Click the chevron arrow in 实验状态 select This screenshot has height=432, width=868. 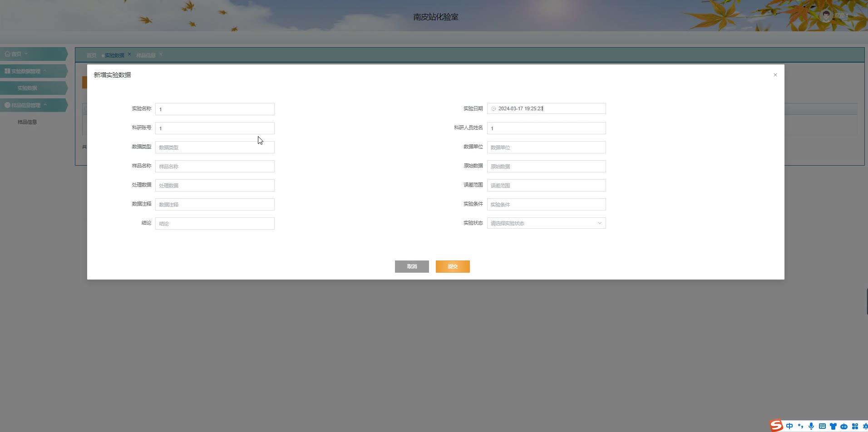[600, 223]
